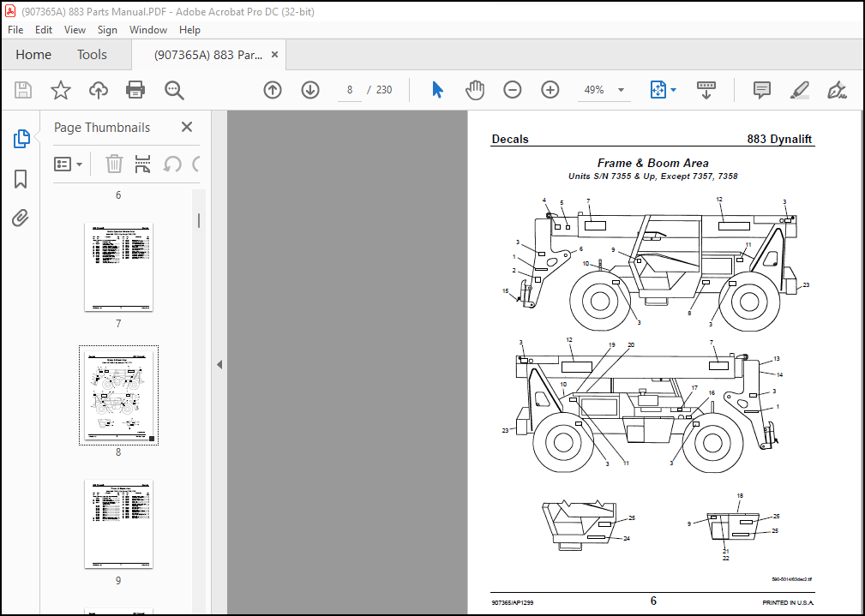Select page 8 thumbnail
This screenshot has width=865, height=616.
[118, 395]
